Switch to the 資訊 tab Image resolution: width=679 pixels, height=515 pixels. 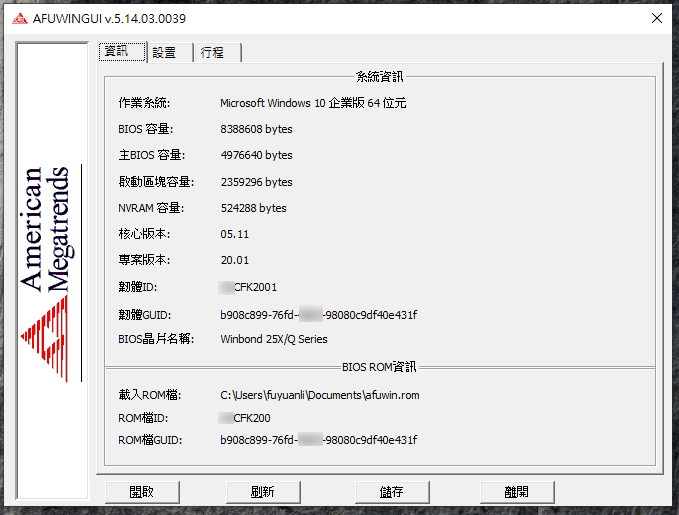click(x=122, y=52)
